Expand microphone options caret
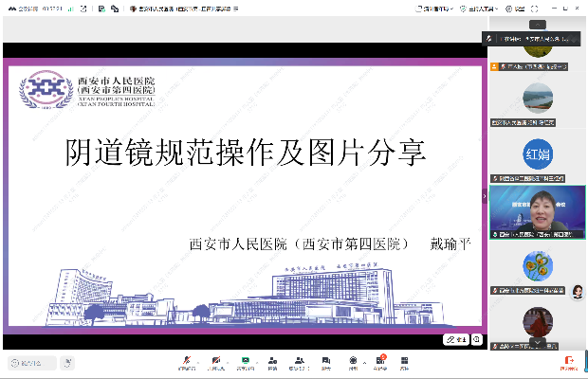This screenshot has height=379, width=588. 198,363
